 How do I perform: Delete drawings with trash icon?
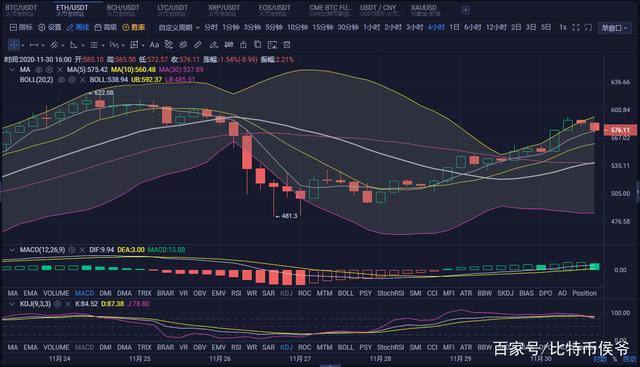287,44
